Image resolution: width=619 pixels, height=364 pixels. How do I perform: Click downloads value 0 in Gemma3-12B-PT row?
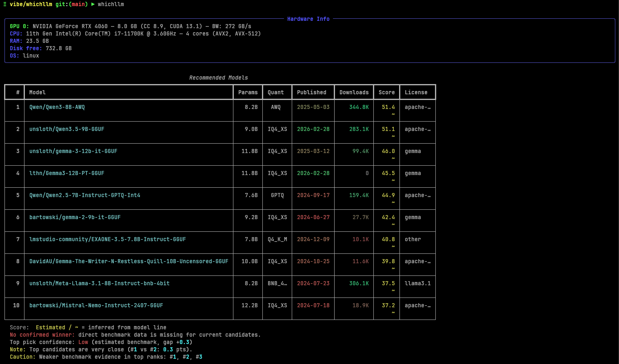point(367,173)
